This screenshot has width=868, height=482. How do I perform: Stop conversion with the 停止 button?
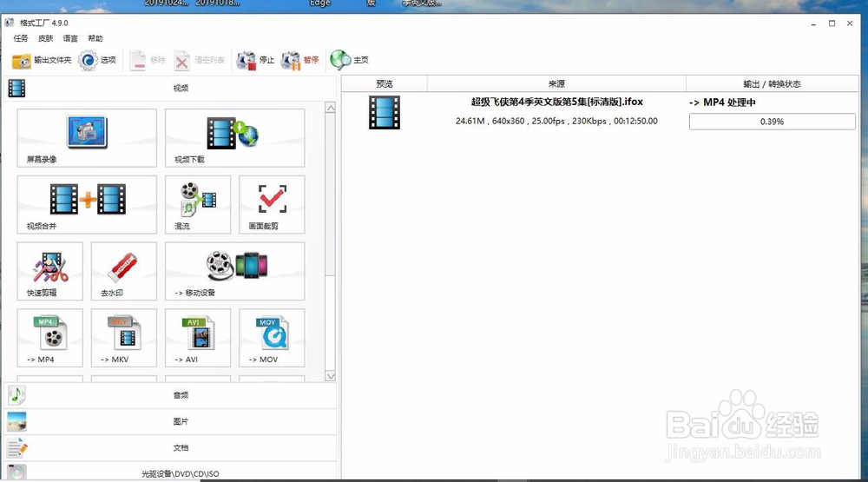pyautogui.click(x=255, y=60)
